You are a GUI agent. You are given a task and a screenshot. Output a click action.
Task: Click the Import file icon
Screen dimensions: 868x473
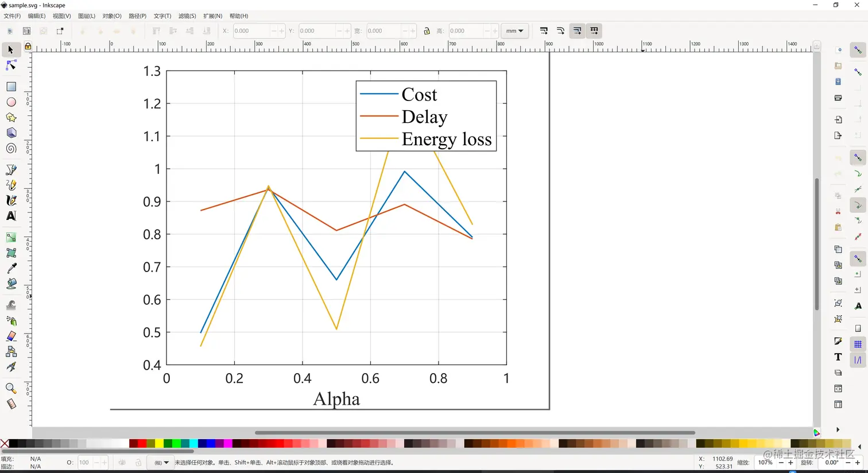[x=838, y=119]
